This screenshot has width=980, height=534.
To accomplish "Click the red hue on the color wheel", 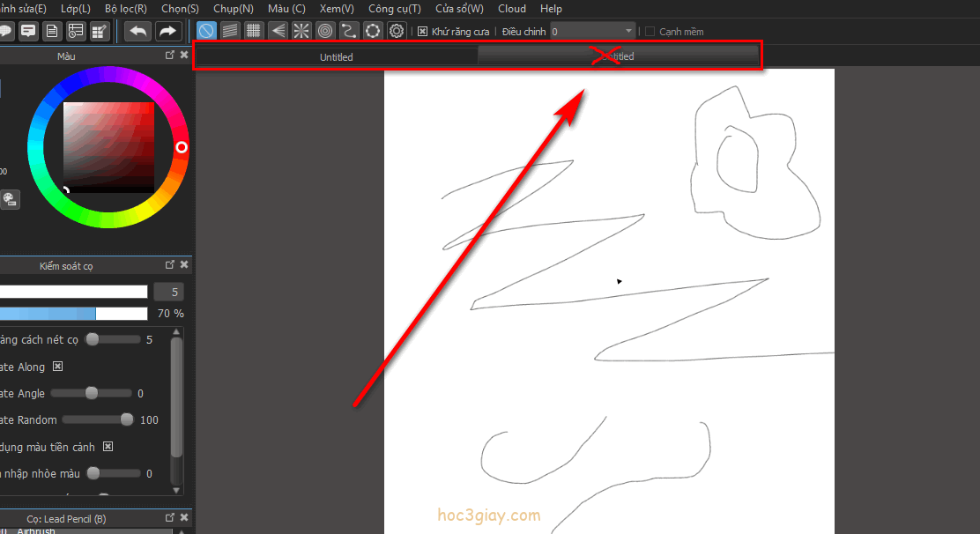I will [182, 147].
